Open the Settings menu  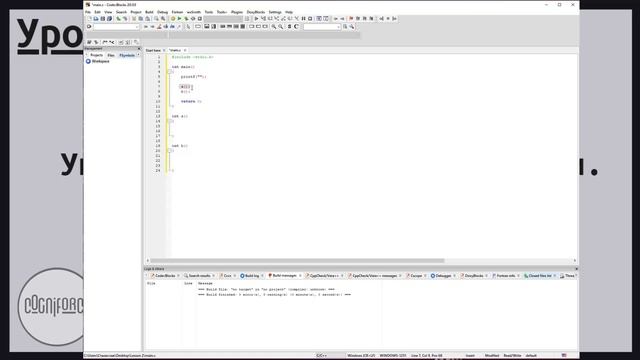pos(275,12)
